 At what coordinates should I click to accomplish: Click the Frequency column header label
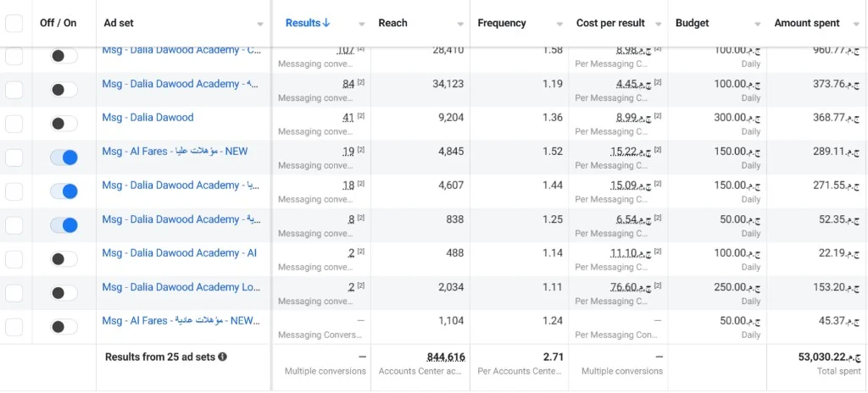click(502, 23)
